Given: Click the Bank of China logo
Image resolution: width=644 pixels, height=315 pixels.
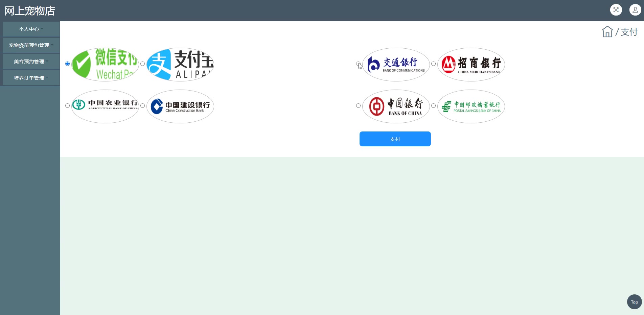Looking at the screenshot, I should tap(396, 106).
